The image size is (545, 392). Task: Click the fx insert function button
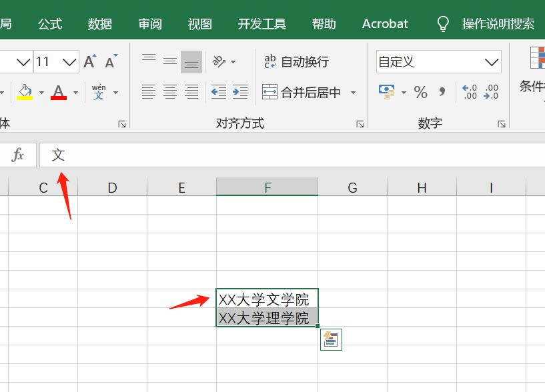pyautogui.click(x=18, y=155)
